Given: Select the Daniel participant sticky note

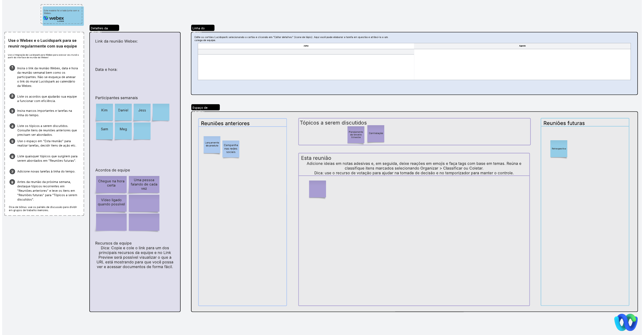Looking at the screenshot, I should coord(123,112).
